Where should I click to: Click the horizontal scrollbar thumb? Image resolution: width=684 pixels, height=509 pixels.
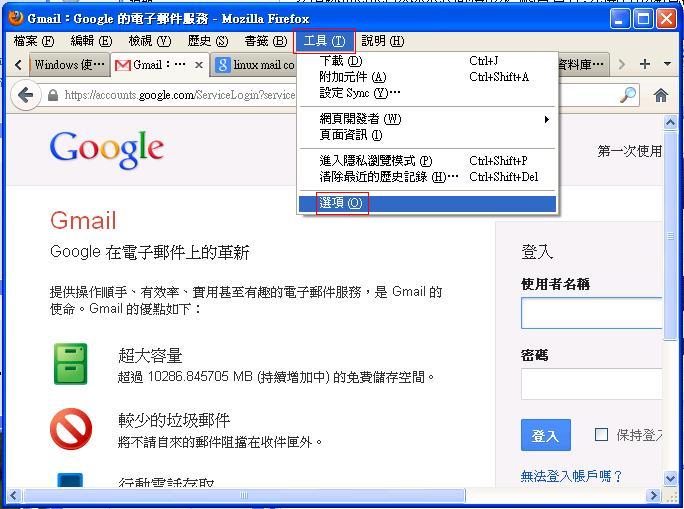point(244,495)
